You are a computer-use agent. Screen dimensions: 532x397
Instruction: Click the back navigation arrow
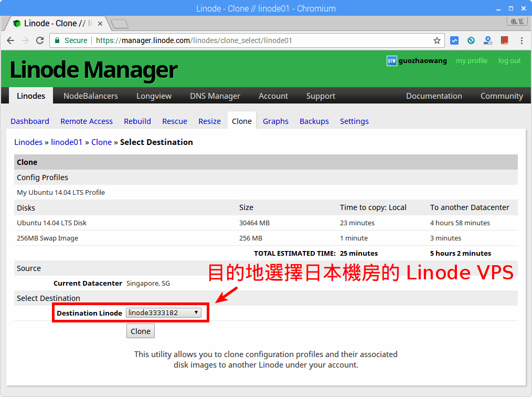tap(11, 40)
